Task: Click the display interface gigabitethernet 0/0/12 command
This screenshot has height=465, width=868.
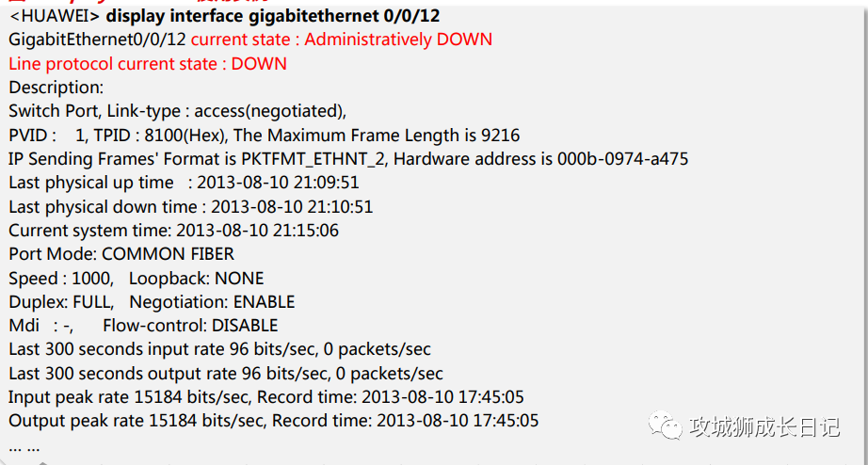Action: click(272, 16)
